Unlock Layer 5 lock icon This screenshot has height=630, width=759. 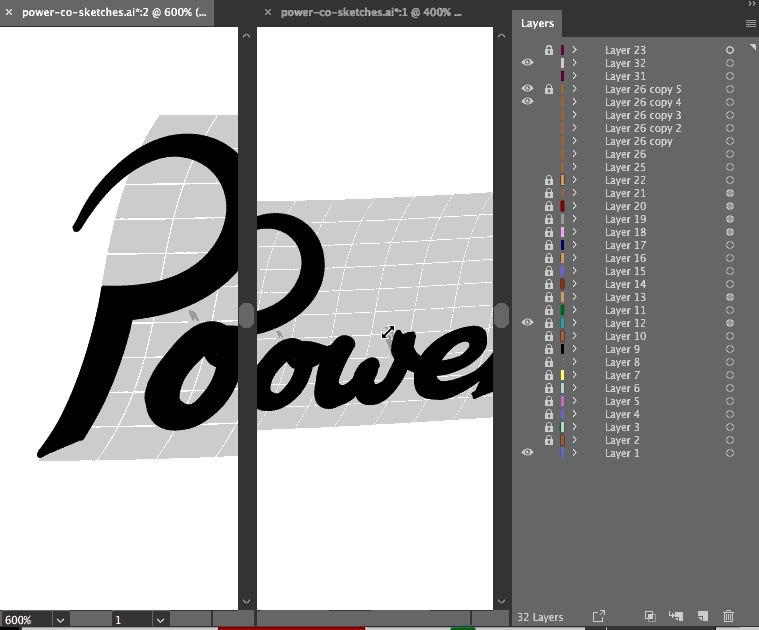[548, 401]
